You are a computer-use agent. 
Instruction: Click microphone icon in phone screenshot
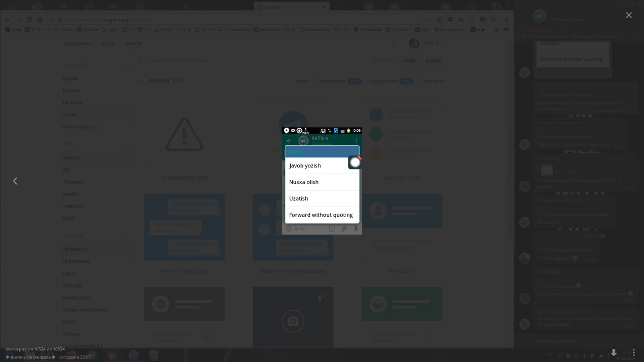coord(356,229)
